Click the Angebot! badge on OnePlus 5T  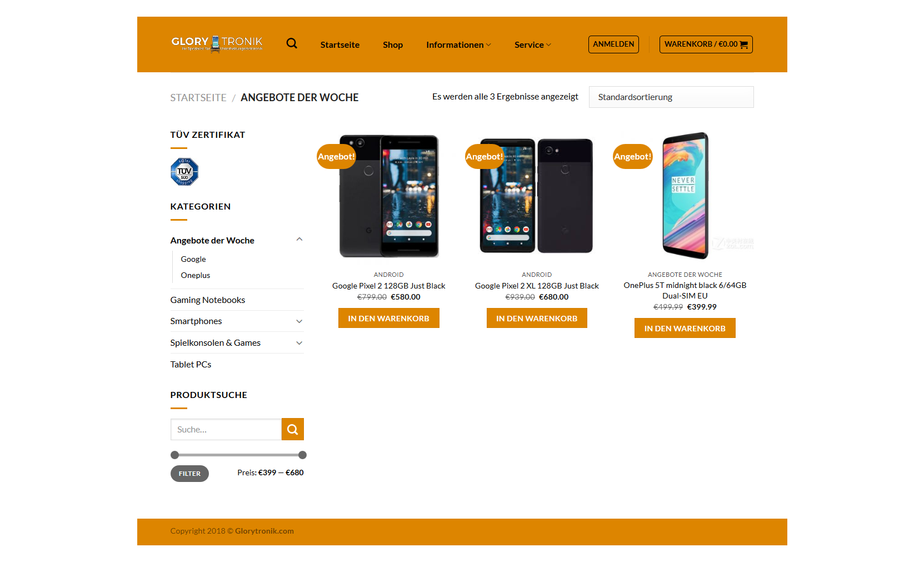pyautogui.click(x=632, y=157)
